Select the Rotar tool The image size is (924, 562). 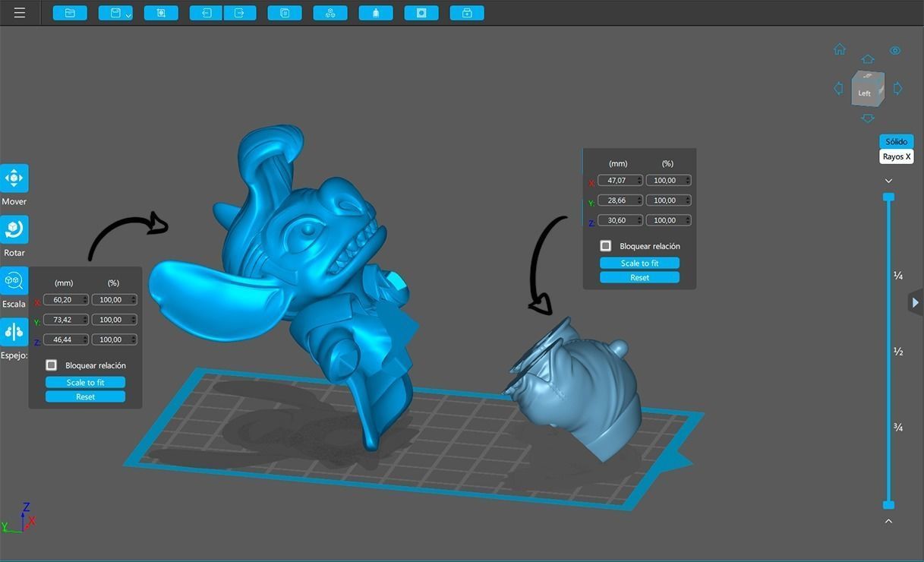pos(14,229)
